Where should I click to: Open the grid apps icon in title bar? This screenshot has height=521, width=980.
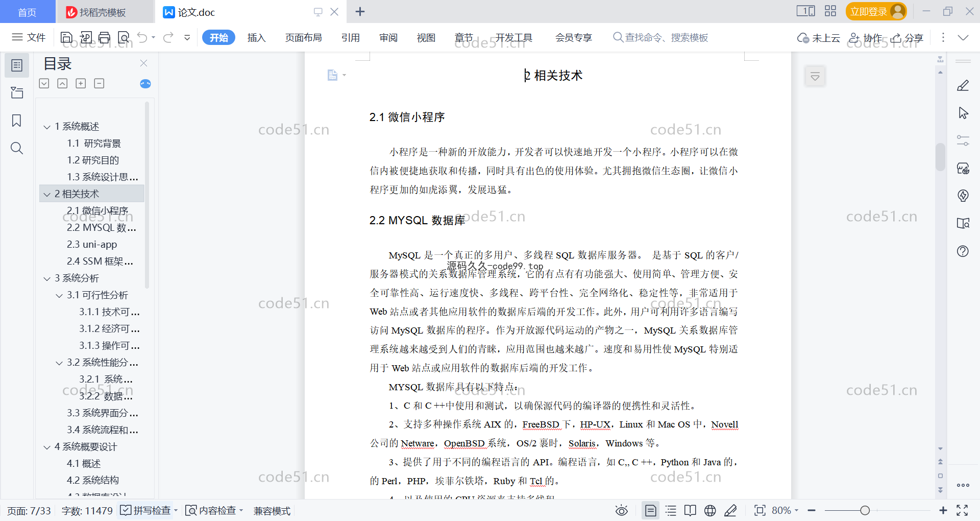point(830,11)
